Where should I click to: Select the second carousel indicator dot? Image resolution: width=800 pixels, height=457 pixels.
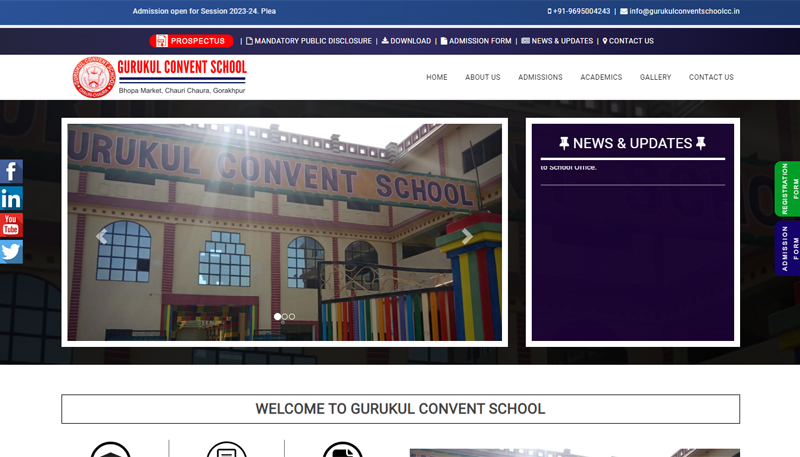[x=285, y=317]
